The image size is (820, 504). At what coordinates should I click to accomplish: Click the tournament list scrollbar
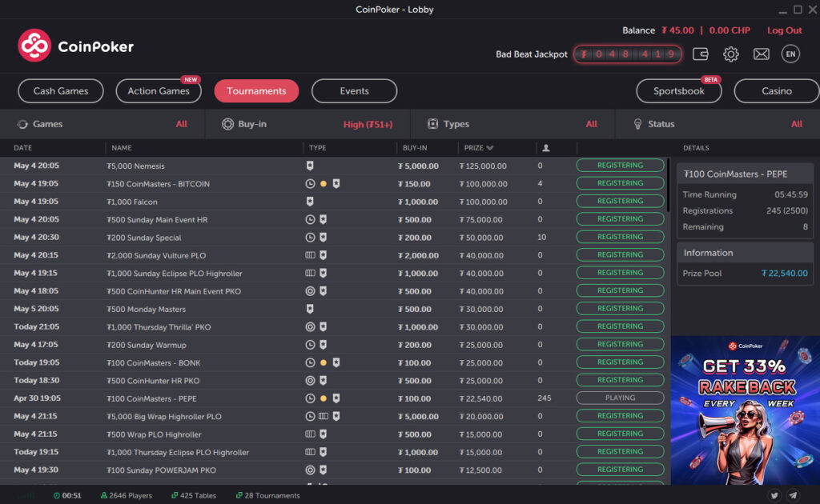click(x=668, y=186)
